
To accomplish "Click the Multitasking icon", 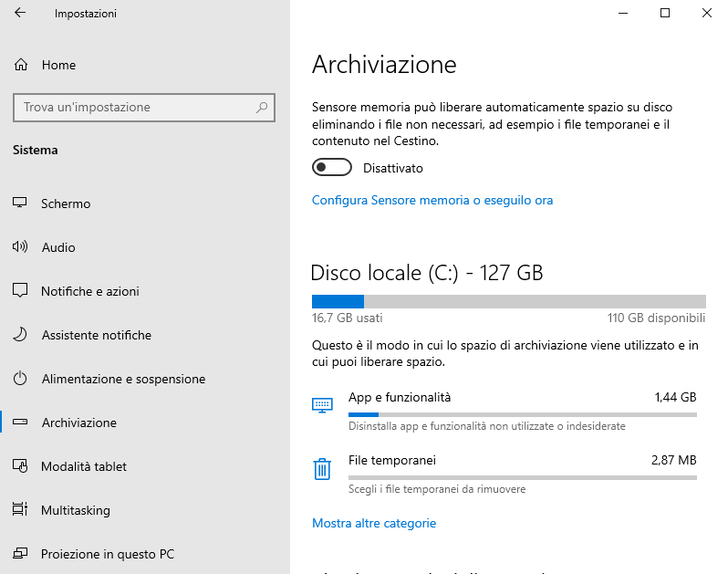I will [x=20, y=510].
